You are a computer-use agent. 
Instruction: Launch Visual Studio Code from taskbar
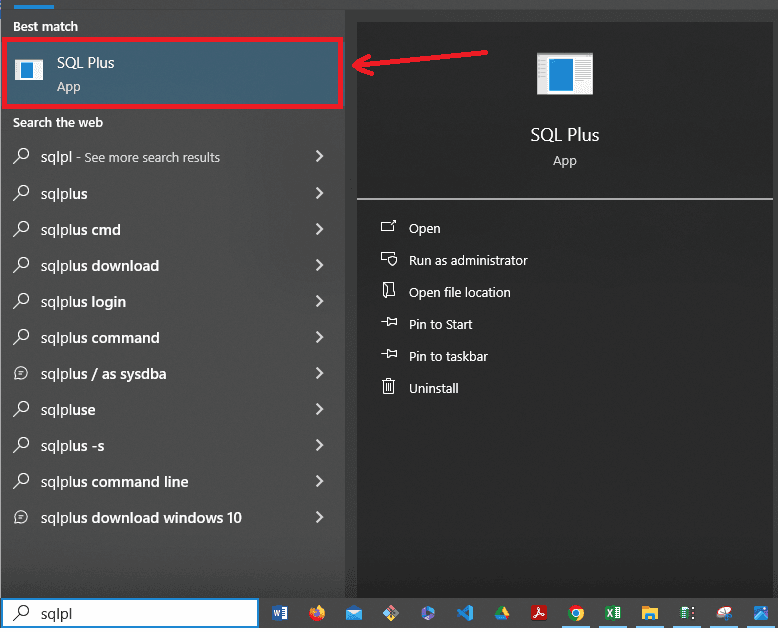tap(464, 613)
